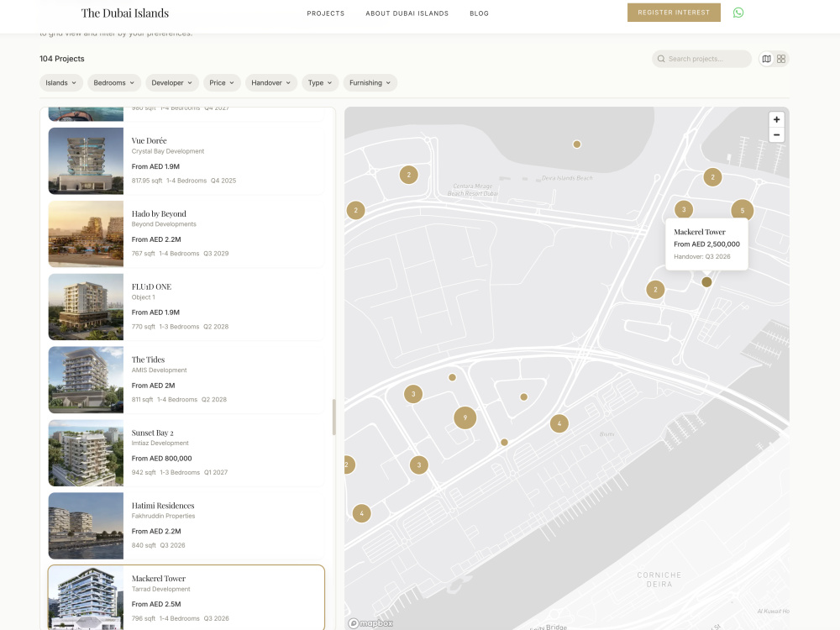The width and height of the screenshot is (840, 630).
Task: Click the cluster marker labeled 9
Action: (x=465, y=417)
